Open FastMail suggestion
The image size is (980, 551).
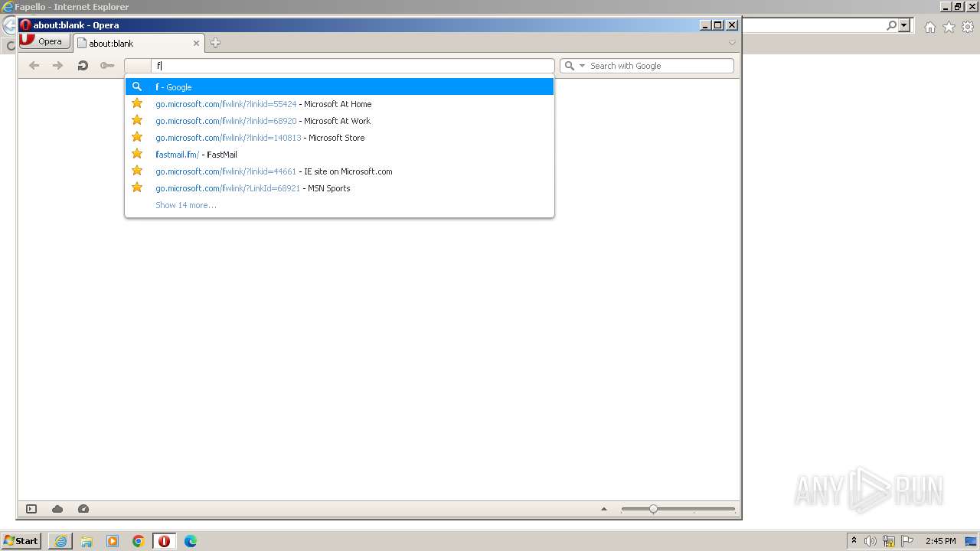coord(339,155)
